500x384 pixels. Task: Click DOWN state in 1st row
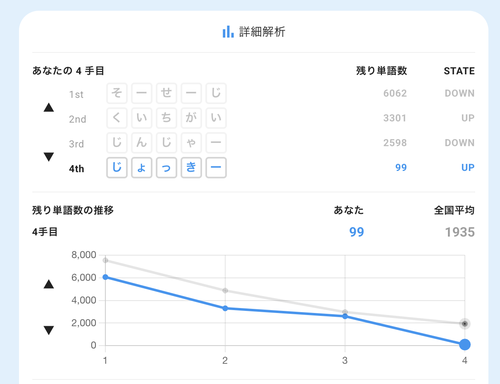[x=460, y=93]
